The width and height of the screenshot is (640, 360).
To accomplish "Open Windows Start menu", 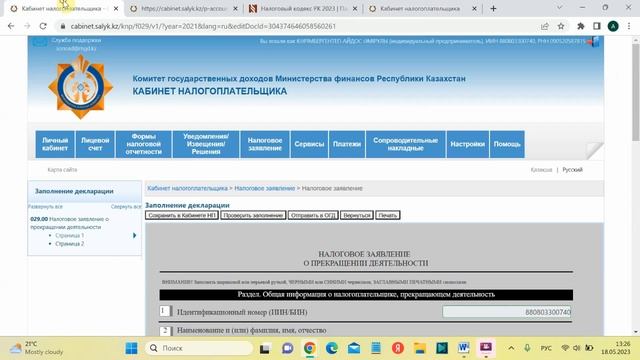I will [x=131, y=348].
